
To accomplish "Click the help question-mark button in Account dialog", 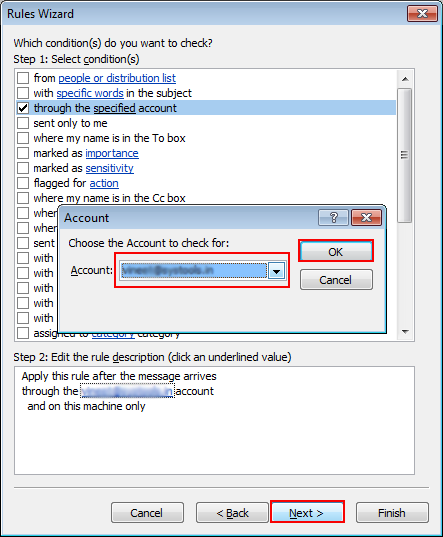I will point(333,218).
